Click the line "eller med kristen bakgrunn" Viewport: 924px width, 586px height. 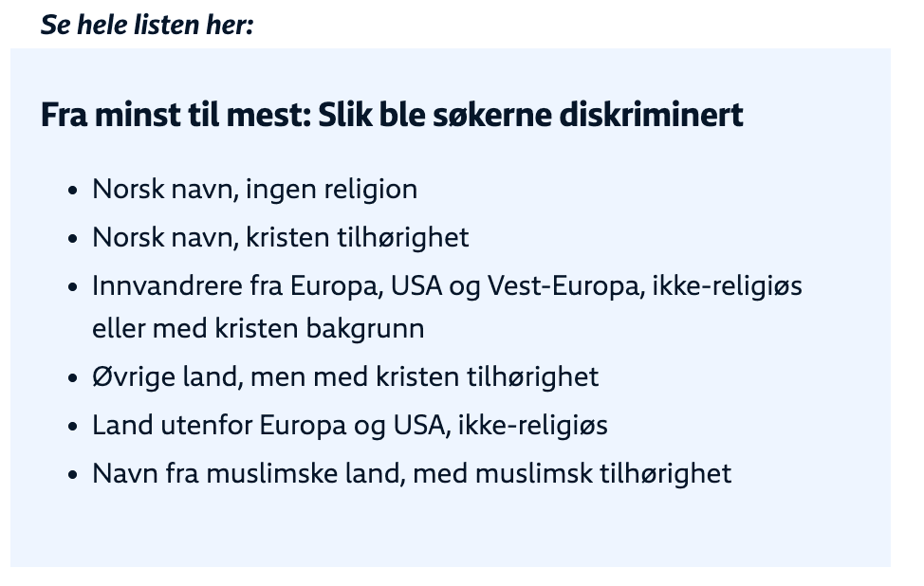point(258,329)
